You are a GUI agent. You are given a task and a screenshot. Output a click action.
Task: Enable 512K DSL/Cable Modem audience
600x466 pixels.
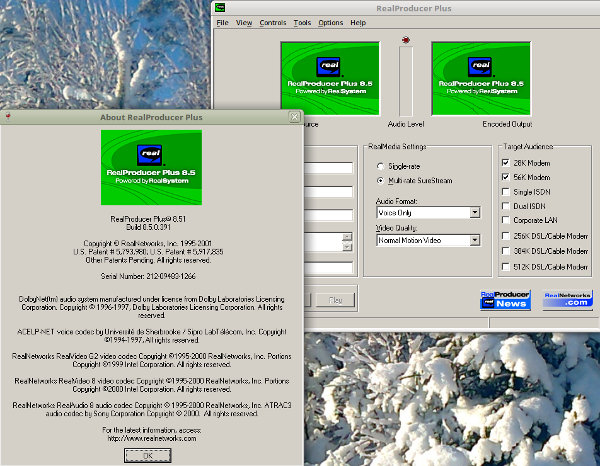(505, 267)
